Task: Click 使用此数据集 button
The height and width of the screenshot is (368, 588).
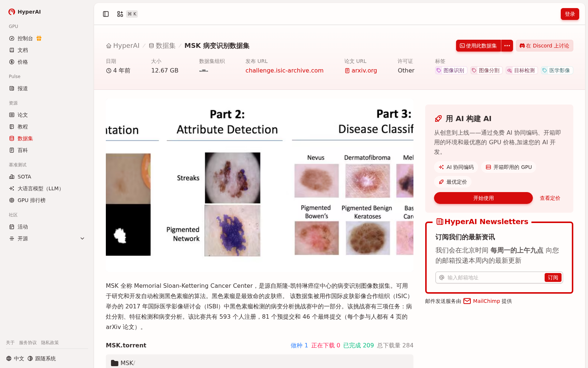Action: (x=478, y=46)
